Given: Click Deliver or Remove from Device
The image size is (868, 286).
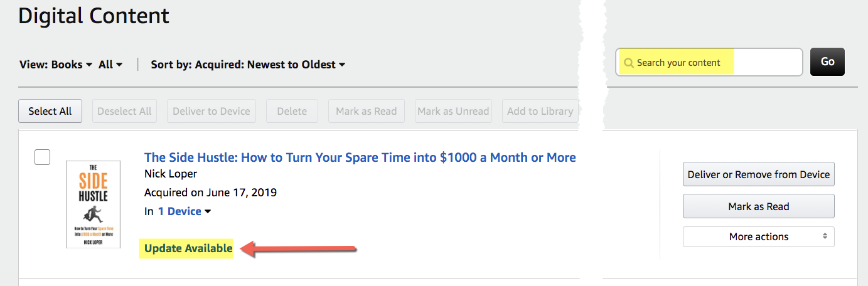Looking at the screenshot, I should pyautogui.click(x=758, y=174).
